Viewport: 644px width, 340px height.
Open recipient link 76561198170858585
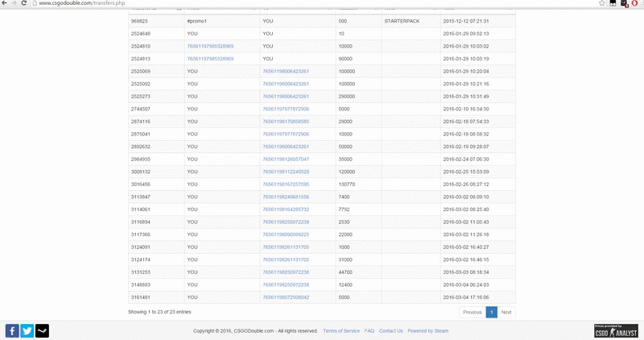(x=286, y=122)
